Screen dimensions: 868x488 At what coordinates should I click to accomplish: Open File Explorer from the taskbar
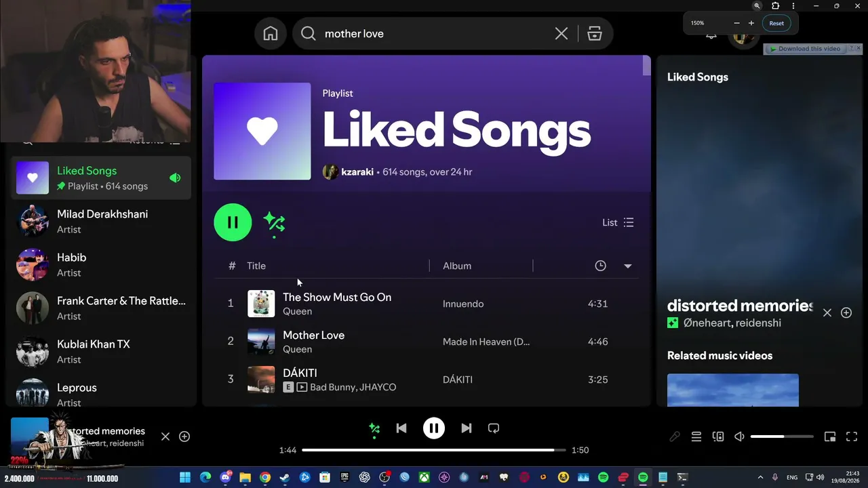pyautogui.click(x=245, y=477)
